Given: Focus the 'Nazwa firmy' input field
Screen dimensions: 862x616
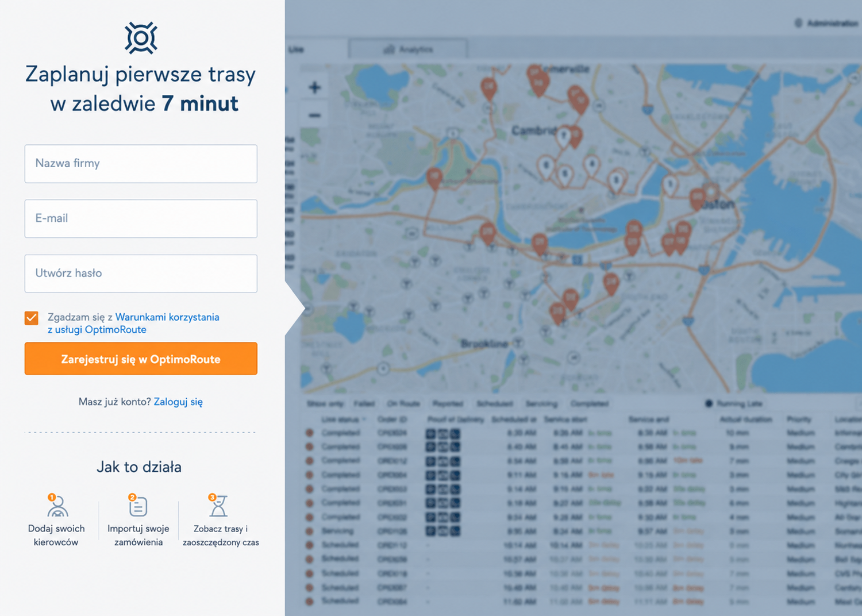Looking at the screenshot, I should point(141,164).
